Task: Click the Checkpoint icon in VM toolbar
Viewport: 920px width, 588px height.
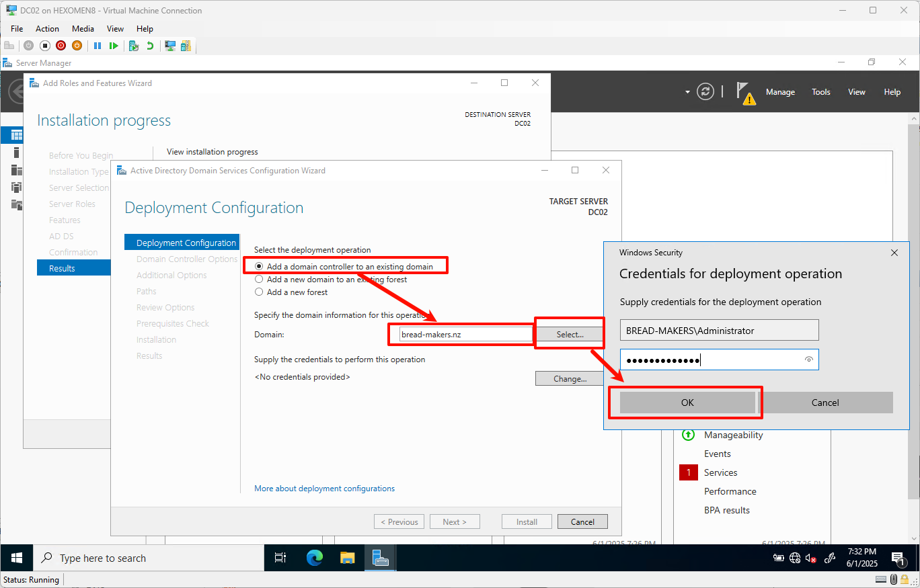Action: [134, 46]
